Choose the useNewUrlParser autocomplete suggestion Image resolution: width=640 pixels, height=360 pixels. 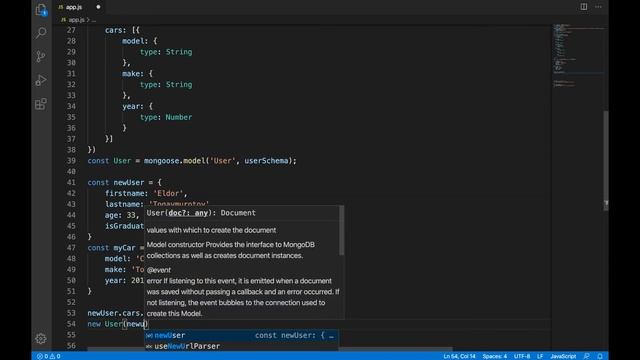pos(241,346)
